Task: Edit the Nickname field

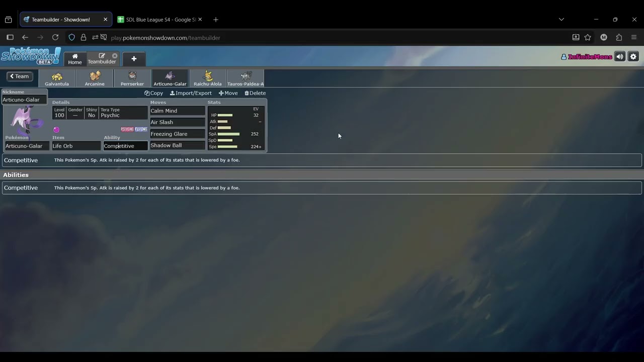Action: pyautogui.click(x=24, y=100)
